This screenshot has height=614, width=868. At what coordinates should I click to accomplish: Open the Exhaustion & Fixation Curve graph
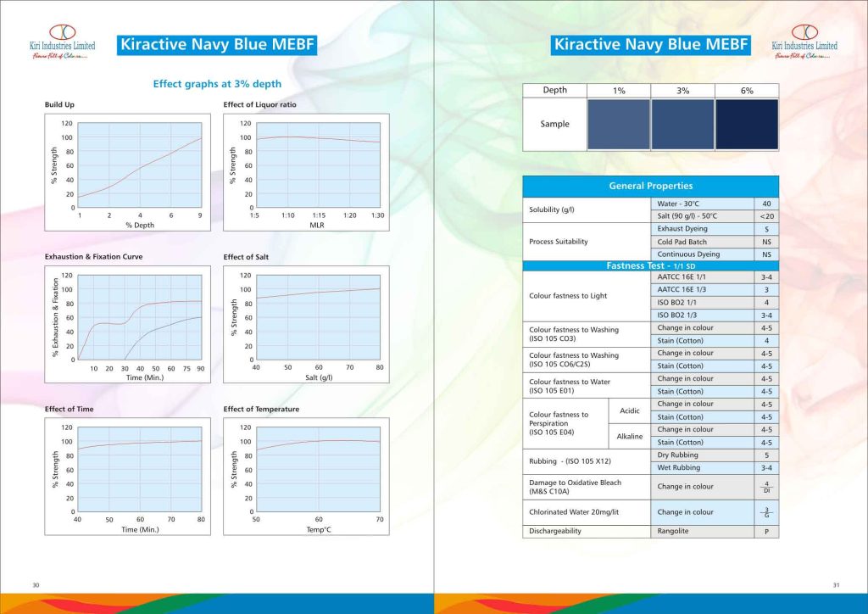(x=127, y=325)
